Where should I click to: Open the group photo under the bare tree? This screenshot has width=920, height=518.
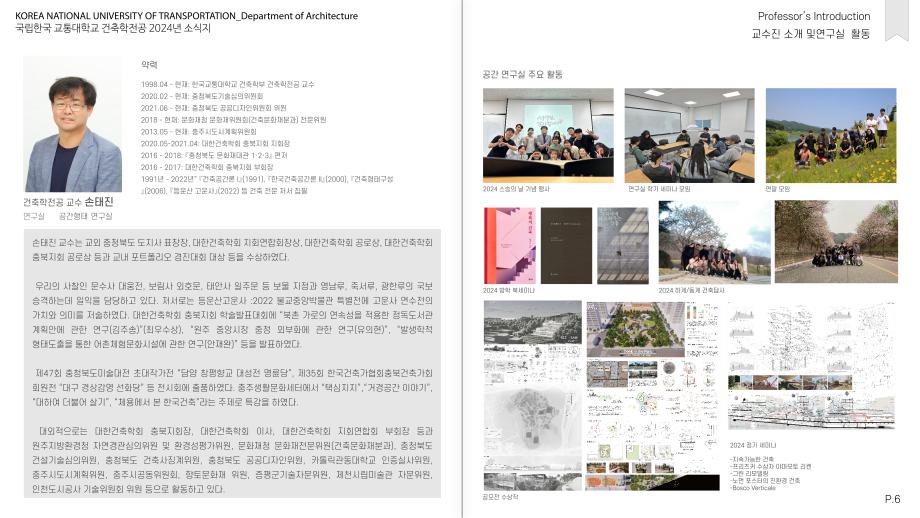click(715, 242)
